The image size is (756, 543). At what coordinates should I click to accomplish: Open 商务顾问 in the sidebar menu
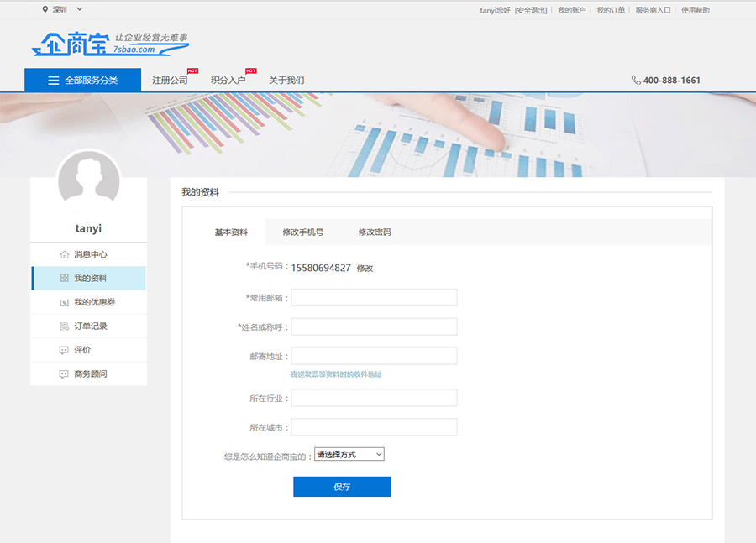tap(90, 374)
